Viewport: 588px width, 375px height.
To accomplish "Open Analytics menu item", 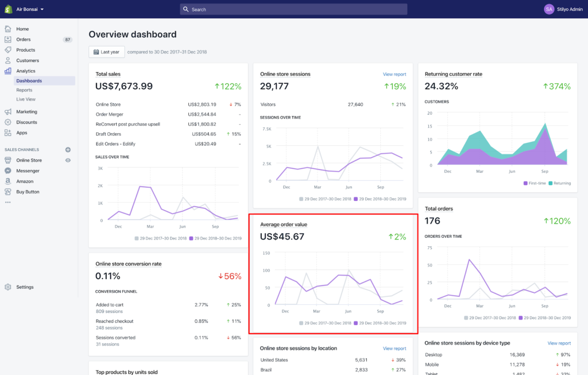I will tap(25, 71).
